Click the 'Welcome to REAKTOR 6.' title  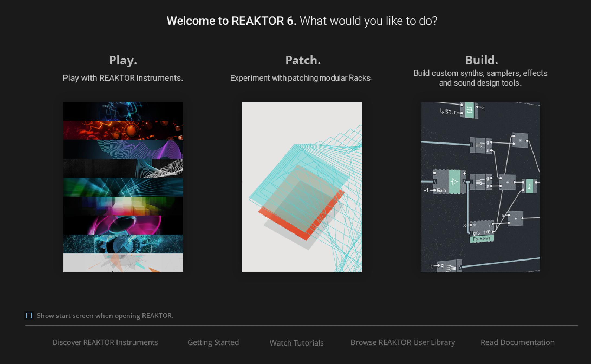[232, 21]
